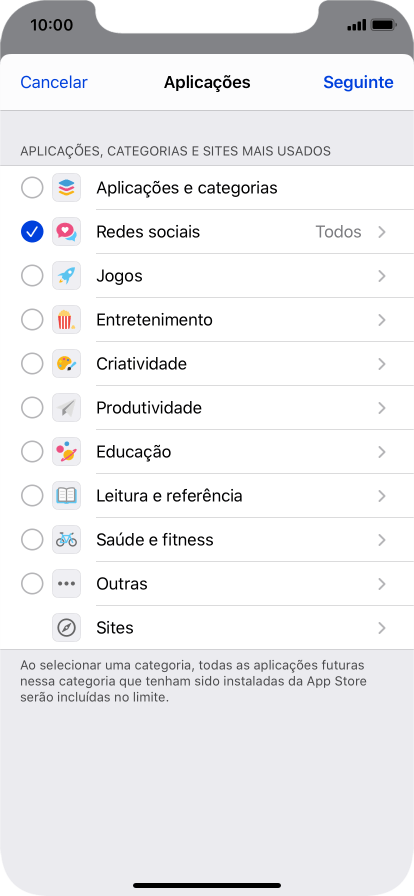Screen dimensions: 414x896
Task: Tap the Sites compass icon
Action: click(66, 628)
